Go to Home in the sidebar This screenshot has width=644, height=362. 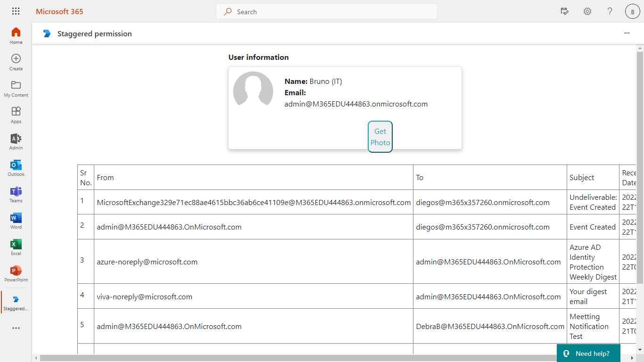click(x=16, y=36)
